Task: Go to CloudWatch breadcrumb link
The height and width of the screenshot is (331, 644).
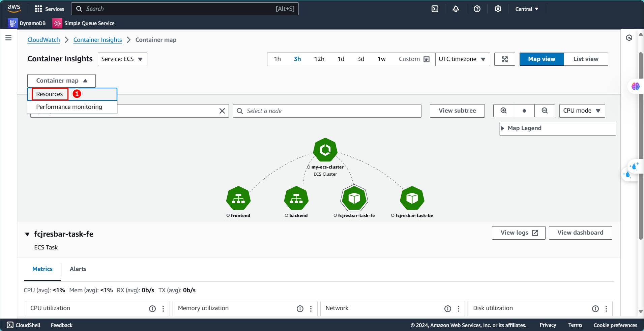Action: (x=43, y=40)
